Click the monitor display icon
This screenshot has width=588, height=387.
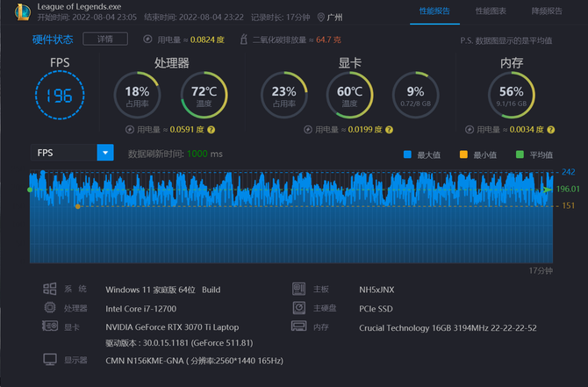(50, 359)
